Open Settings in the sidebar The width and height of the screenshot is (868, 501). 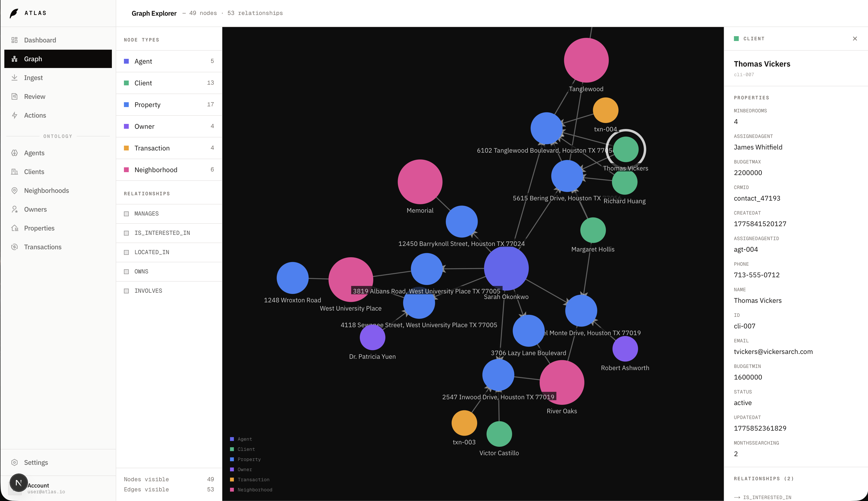(58, 462)
